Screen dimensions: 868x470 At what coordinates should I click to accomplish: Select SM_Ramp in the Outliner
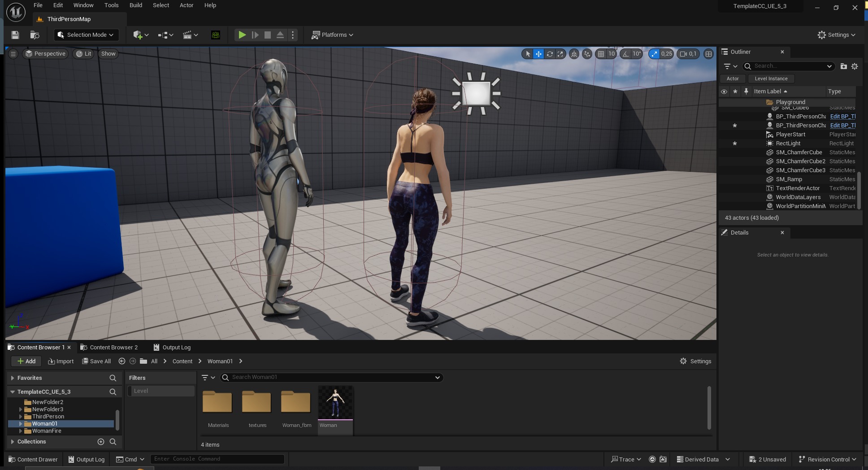tap(789, 179)
